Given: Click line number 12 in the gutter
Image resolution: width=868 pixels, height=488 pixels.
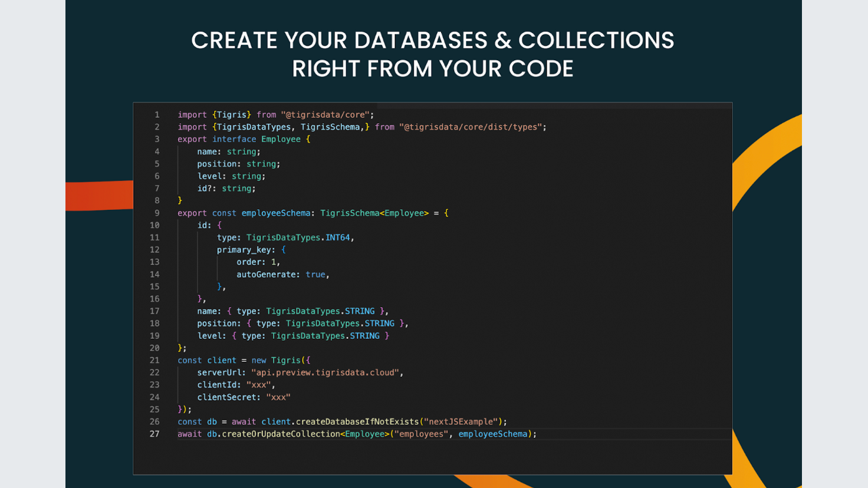Looking at the screenshot, I should click(154, 250).
